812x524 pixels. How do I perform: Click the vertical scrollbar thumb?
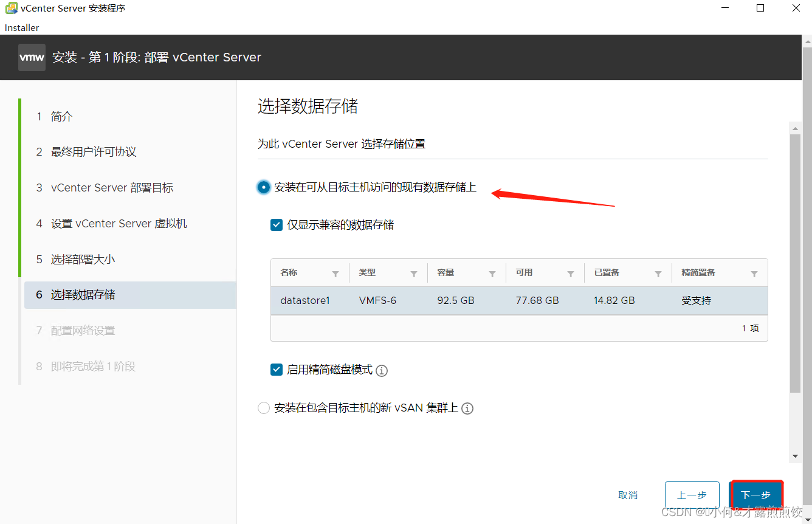click(x=795, y=263)
